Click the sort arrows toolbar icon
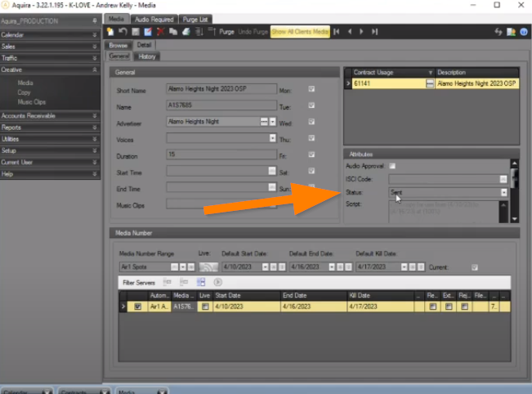Viewport: 532px width, 394px height. (199, 32)
